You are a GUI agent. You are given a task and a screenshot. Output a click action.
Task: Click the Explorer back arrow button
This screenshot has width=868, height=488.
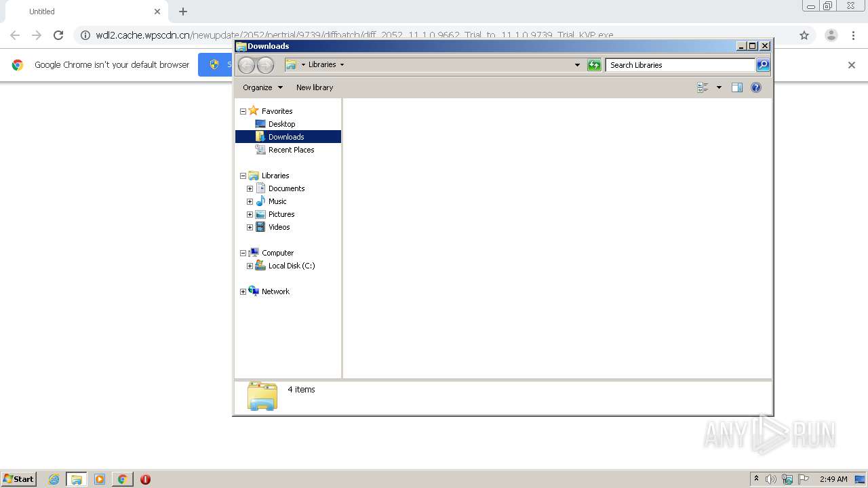(246, 65)
